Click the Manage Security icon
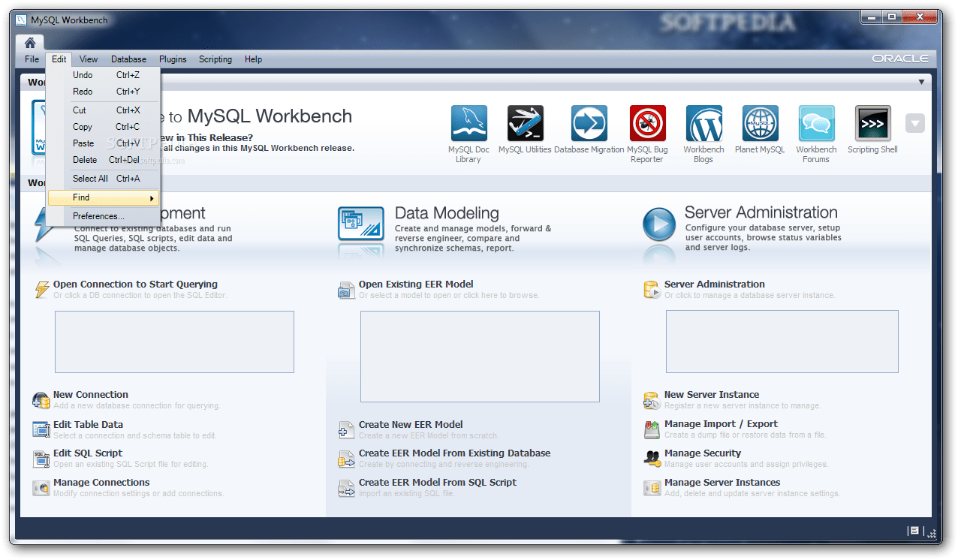The height and width of the screenshot is (560, 958). pos(652,459)
